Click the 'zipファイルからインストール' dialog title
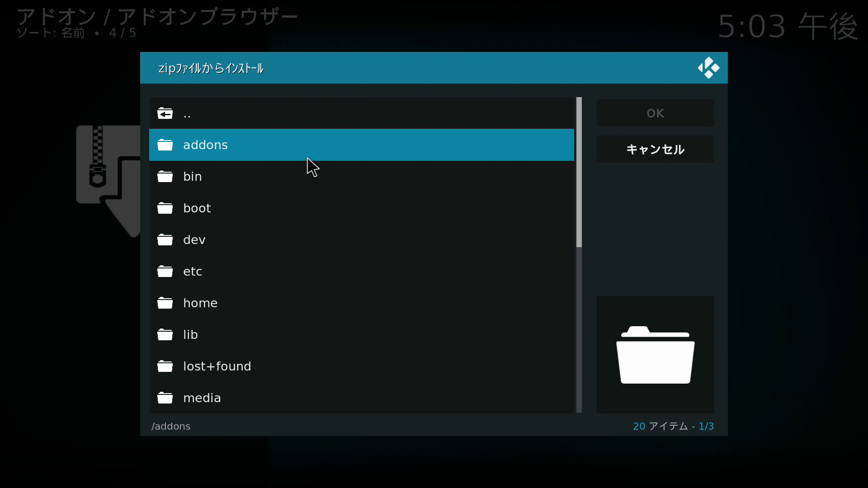Screen dimensions: 868x488 211,68
